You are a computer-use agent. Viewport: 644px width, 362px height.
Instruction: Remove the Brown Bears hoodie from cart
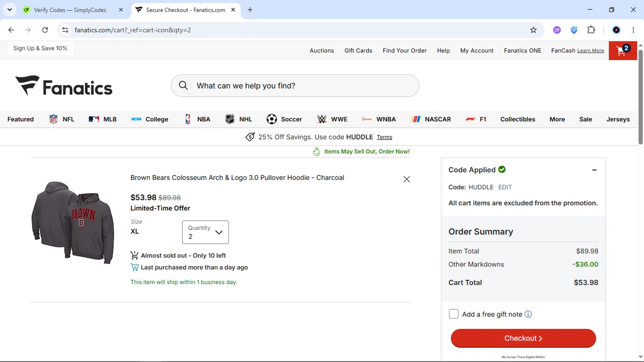pyautogui.click(x=407, y=179)
